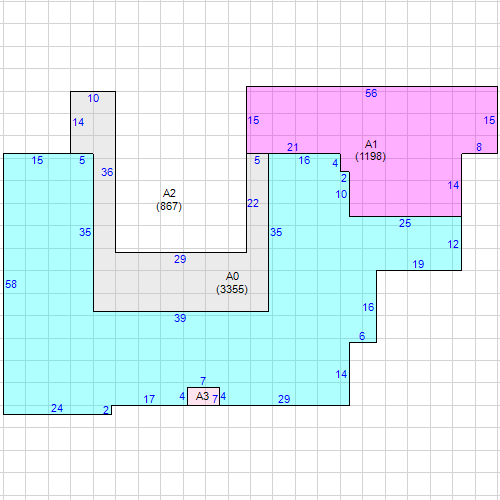Select the A1 (1198) area label

point(371,150)
